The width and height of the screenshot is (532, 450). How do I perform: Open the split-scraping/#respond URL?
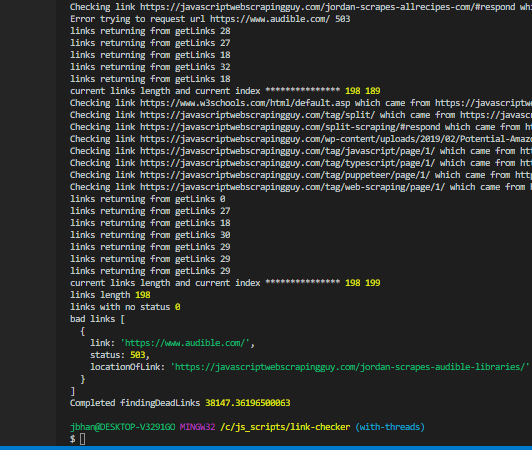click(290, 127)
